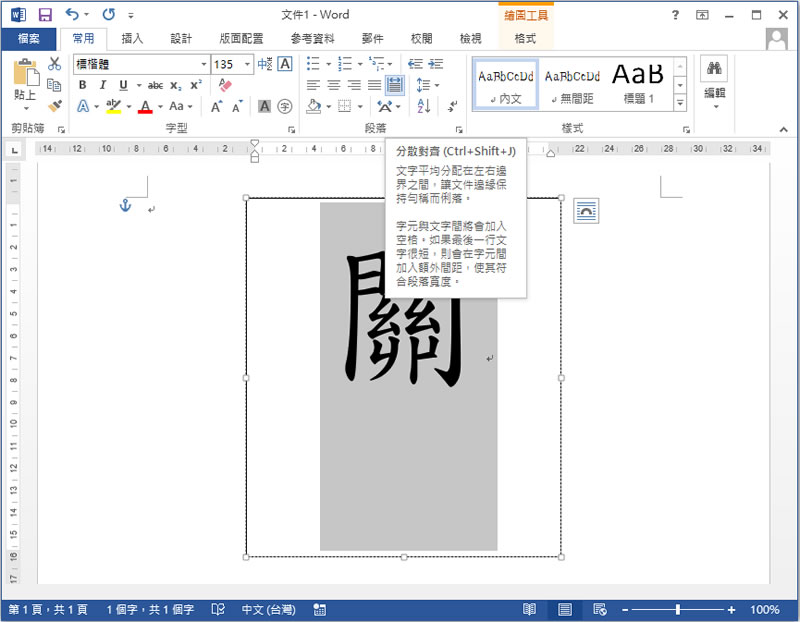Toggle character shading gray A

point(264,106)
